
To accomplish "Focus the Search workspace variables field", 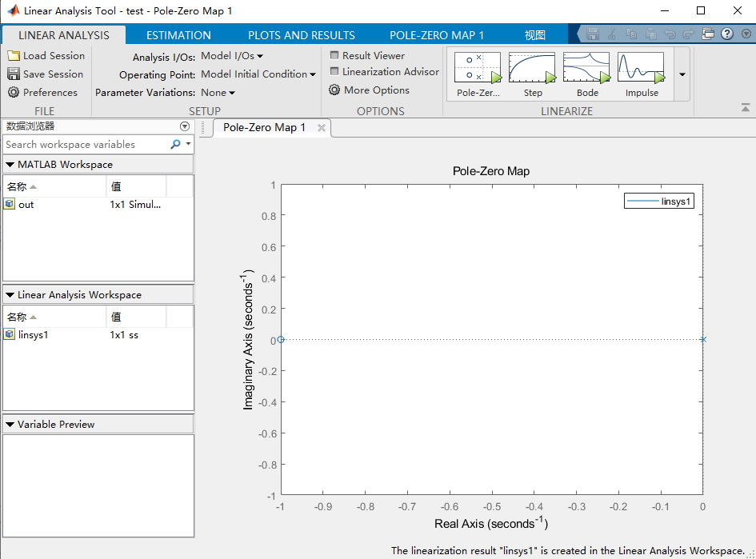I will (86, 145).
